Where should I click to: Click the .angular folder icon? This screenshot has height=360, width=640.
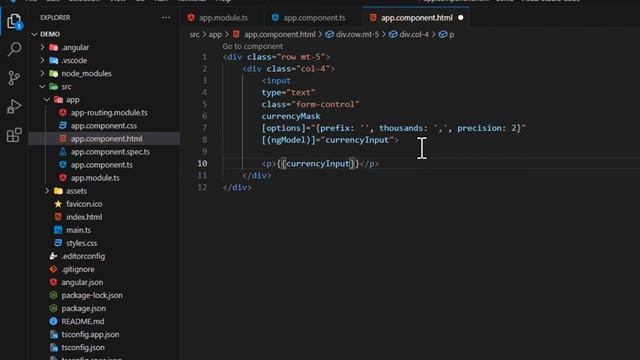click(x=53, y=47)
